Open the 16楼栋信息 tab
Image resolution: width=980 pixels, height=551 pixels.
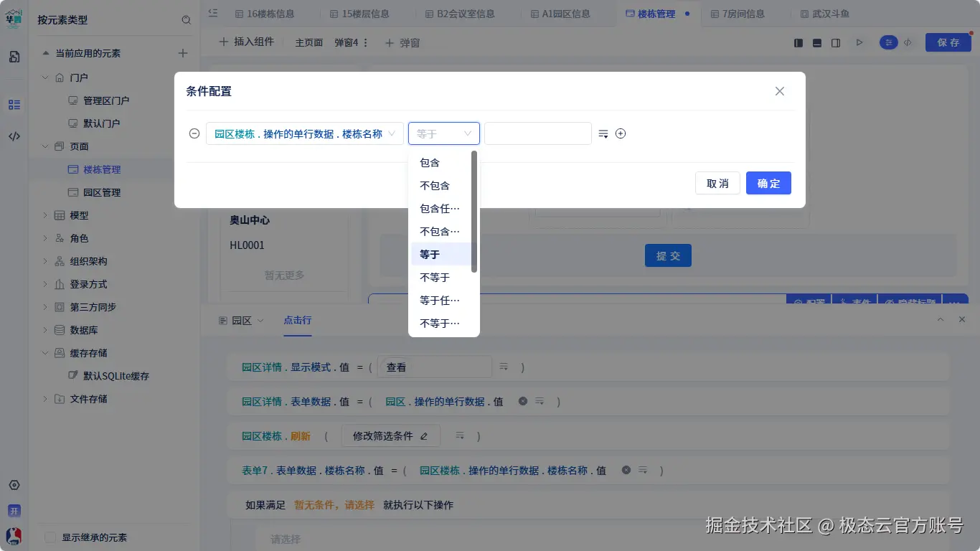tap(264, 14)
